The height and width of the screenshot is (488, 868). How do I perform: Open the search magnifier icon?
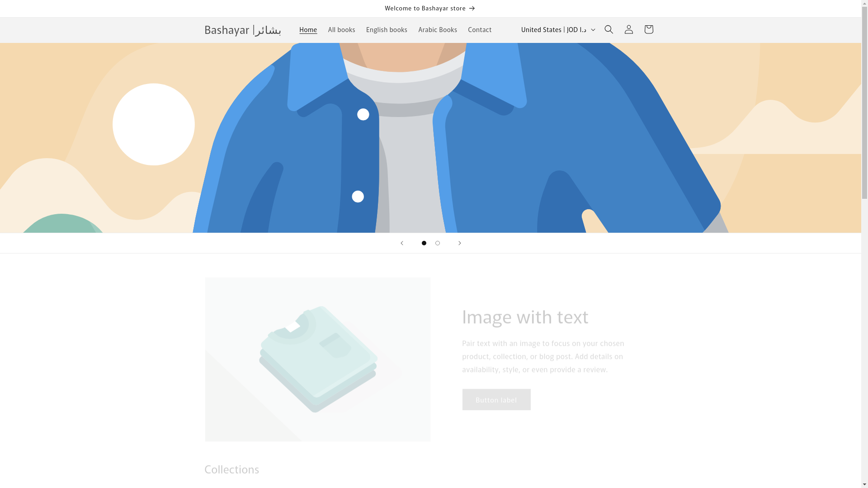click(609, 30)
